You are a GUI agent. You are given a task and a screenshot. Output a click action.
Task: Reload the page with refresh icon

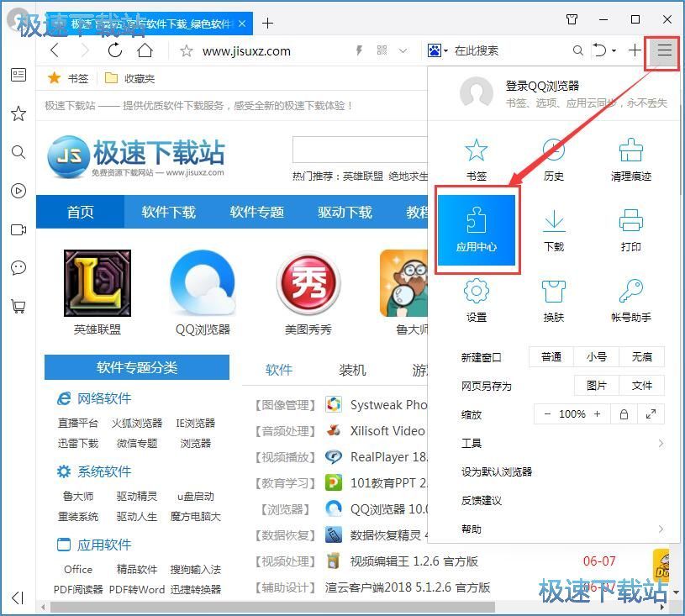point(115,50)
